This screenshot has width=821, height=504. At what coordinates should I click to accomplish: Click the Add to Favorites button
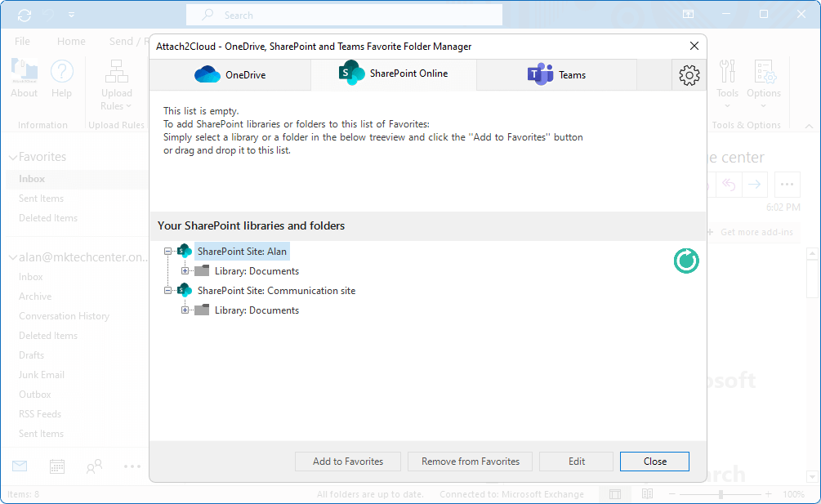point(347,461)
